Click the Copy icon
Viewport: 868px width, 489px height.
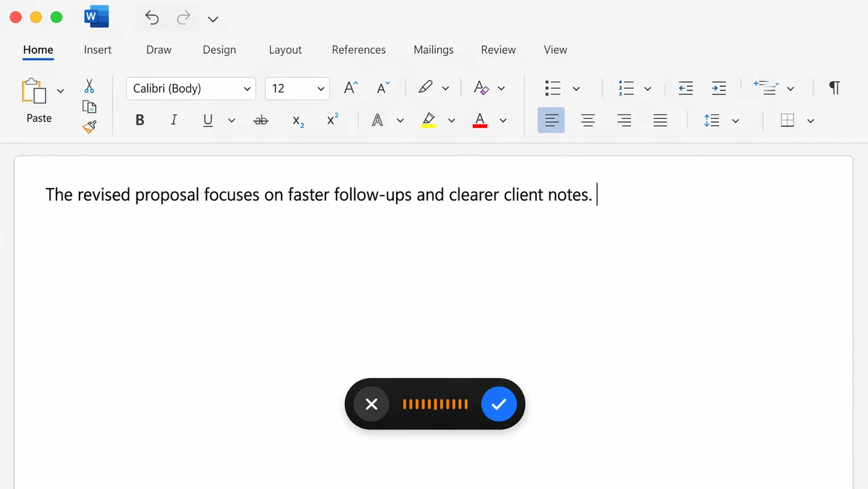click(x=89, y=106)
